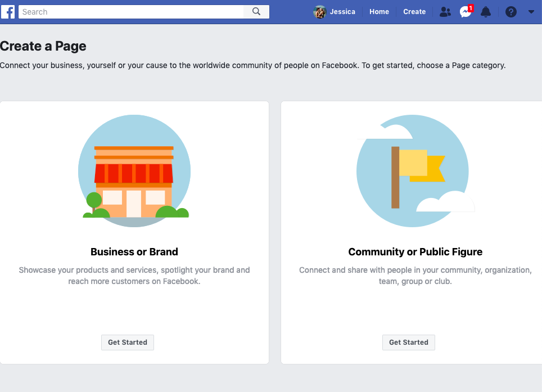Open the Notifications bell icon
The height and width of the screenshot is (392, 542).
tap(486, 12)
